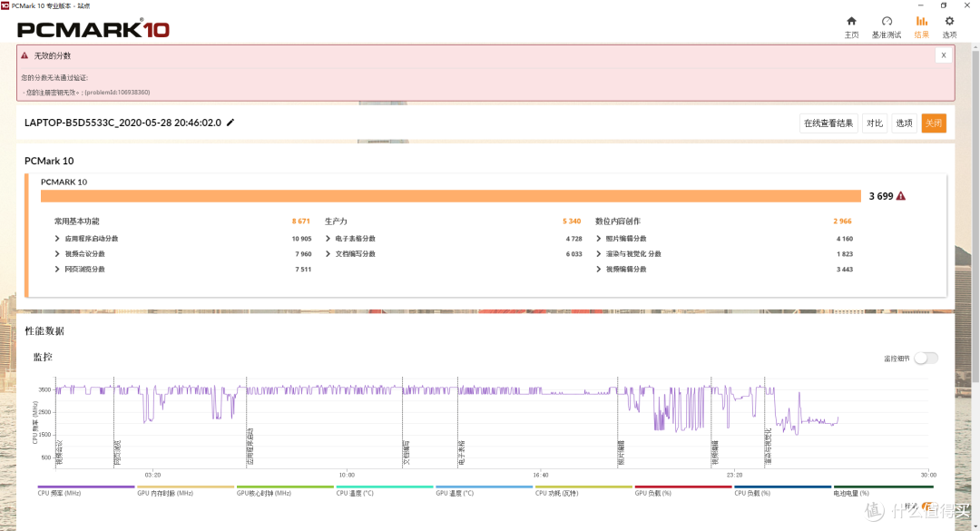The width and height of the screenshot is (980, 531).
Task: Click the 对比 compare button
Action: 875,123
